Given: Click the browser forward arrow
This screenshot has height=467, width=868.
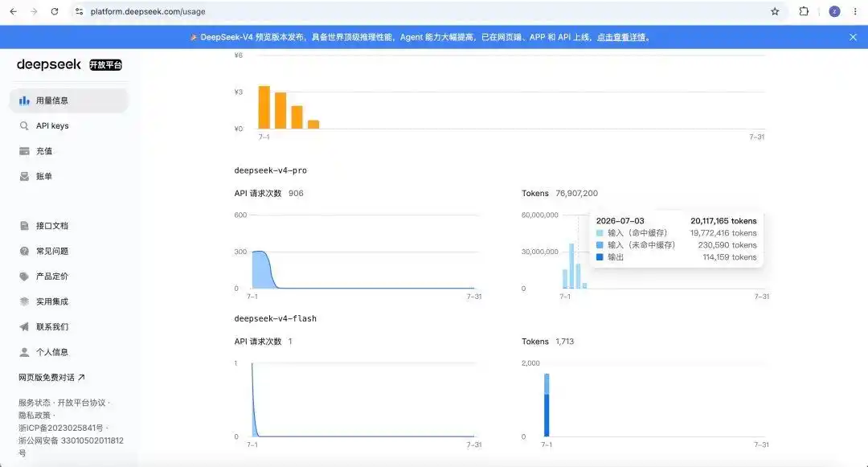Looking at the screenshot, I should [x=34, y=11].
